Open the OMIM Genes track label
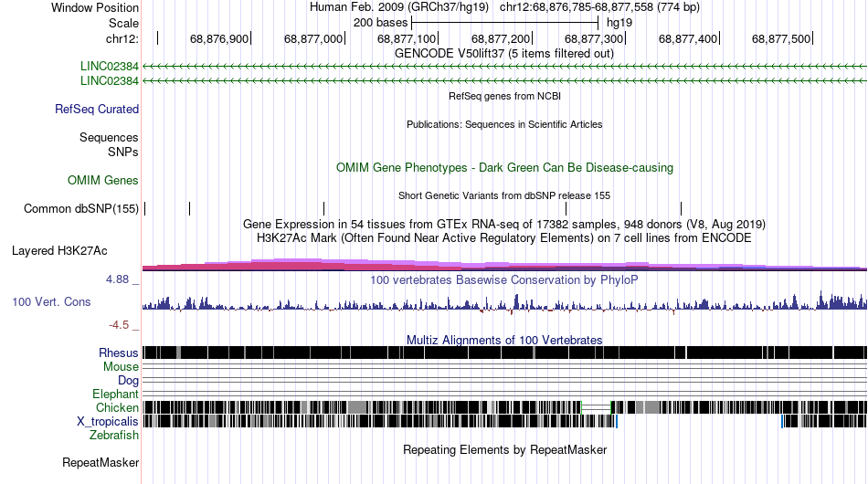The image size is (868, 484). point(103,180)
